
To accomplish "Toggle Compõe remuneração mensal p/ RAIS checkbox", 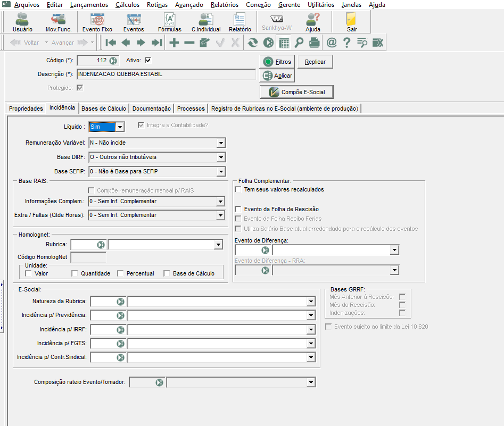I will [x=91, y=190].
